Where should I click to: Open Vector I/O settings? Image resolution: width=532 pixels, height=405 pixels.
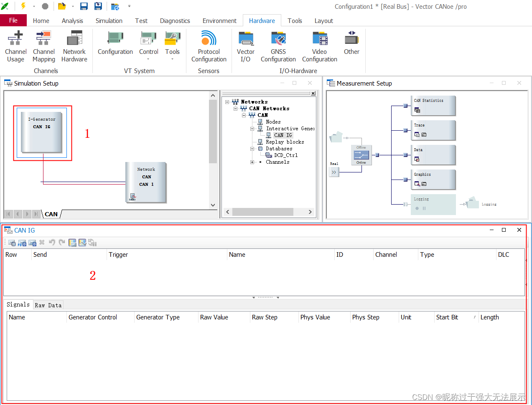tap(246, 46)
